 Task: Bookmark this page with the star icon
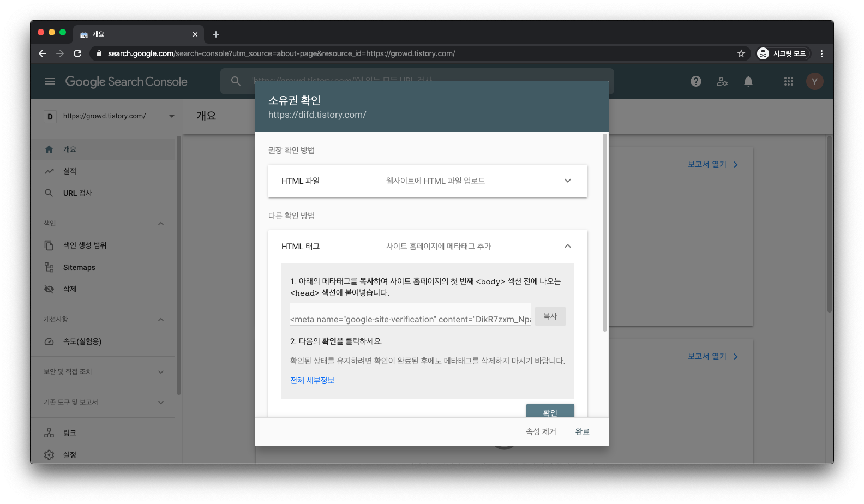741,53
